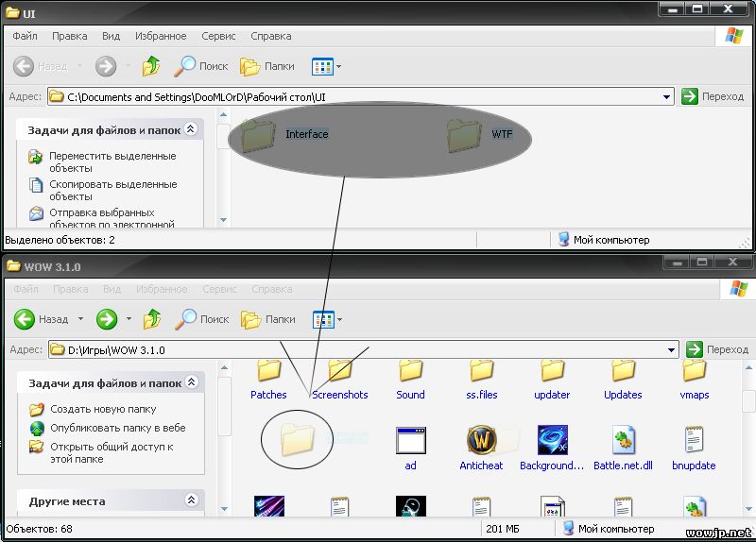Click the address field showing D:\Игры\WOW 3.1.0
The image size is (756, 542).
tap(359, 349)
